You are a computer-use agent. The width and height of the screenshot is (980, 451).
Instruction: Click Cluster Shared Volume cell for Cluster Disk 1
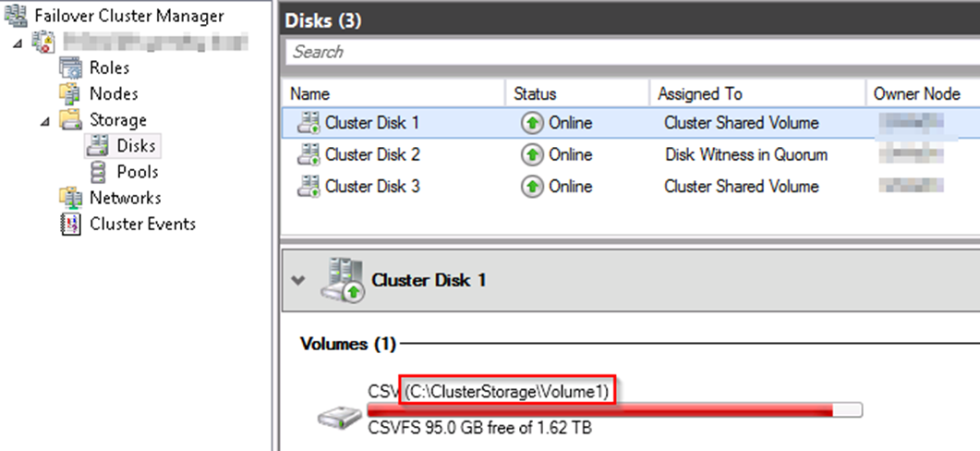point(742,123)
